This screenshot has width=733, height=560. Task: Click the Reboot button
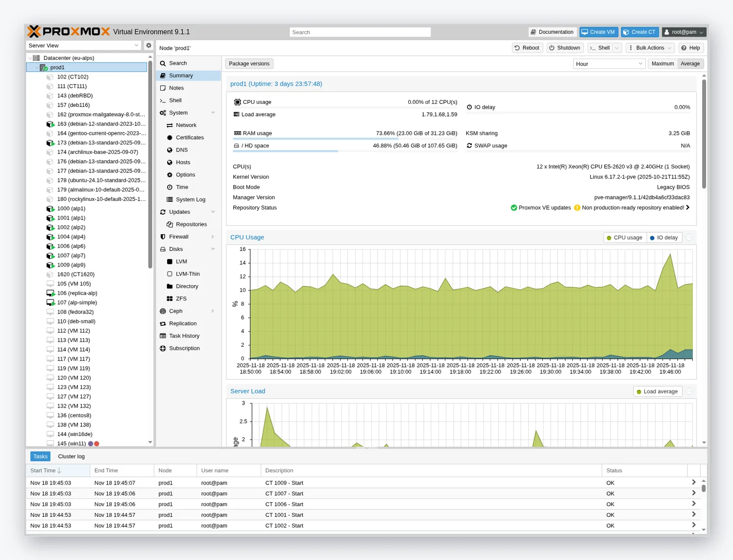(527, 48)
